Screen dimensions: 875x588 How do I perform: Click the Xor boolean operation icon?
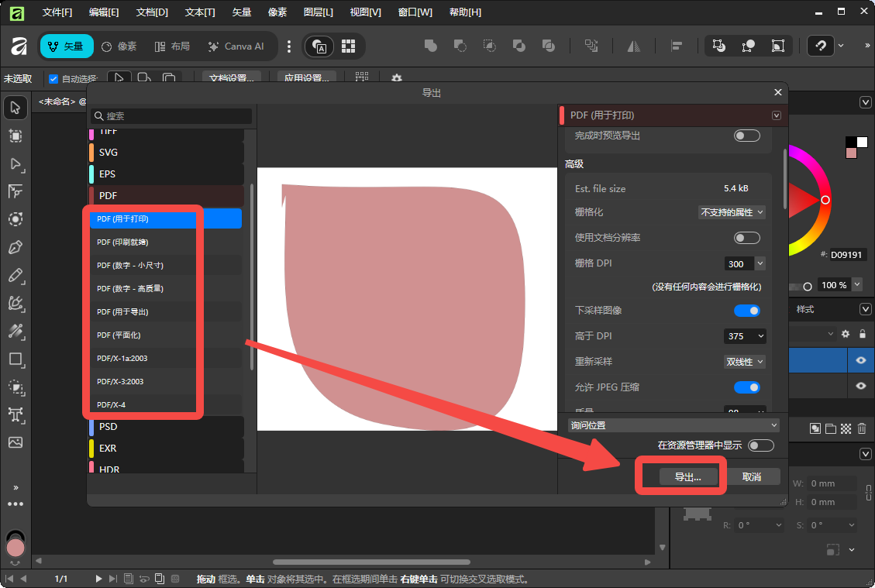pyautogui.click(x=519, y=46)
